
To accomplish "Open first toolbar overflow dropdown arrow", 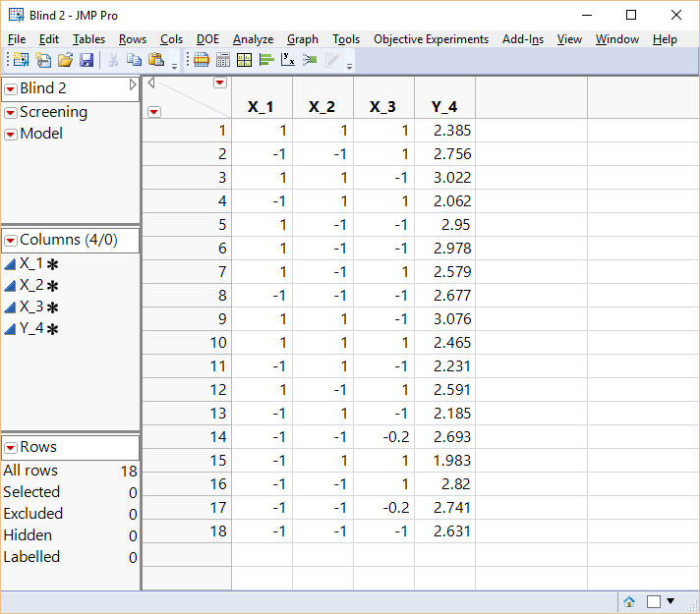I will tap(175, 66).
